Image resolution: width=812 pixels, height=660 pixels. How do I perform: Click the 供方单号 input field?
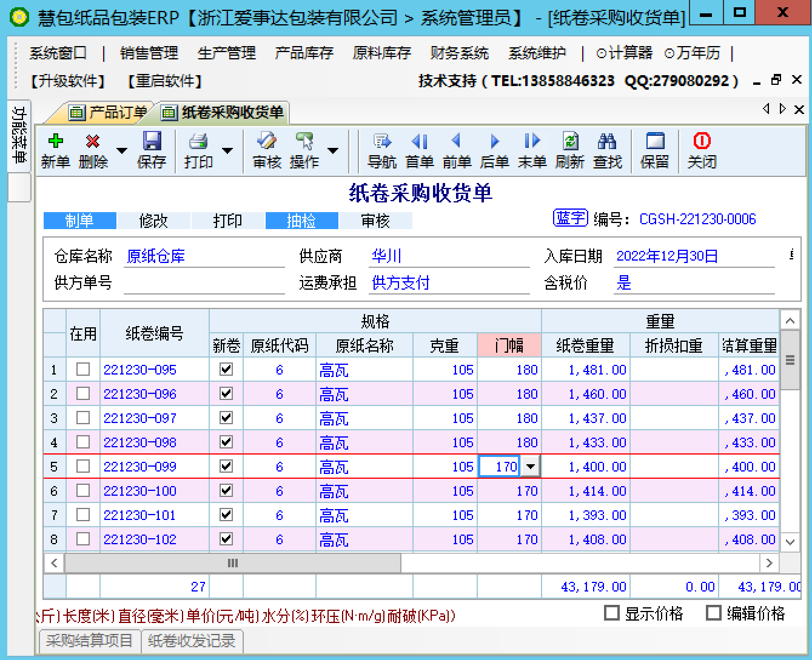(x=204, y=283)
